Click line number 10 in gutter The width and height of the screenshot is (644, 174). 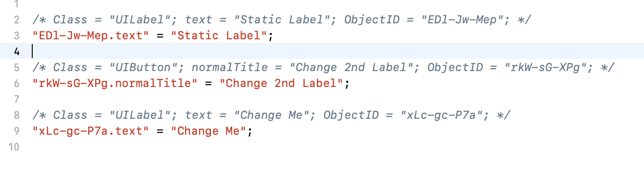[14, 147]
